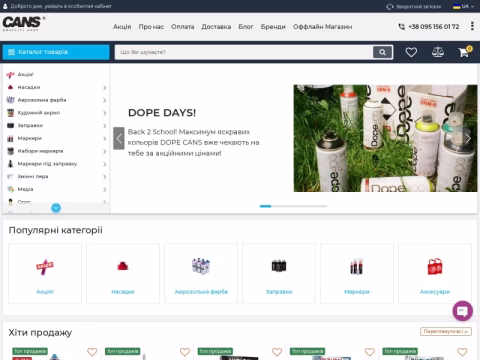
Task: Go to next banner slide
Action: 468,138
